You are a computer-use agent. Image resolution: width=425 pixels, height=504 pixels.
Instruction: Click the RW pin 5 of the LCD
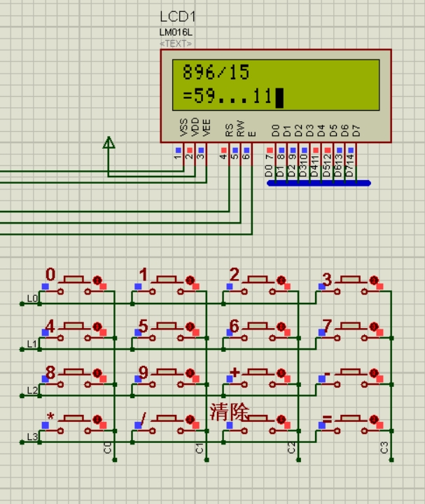coord(240,154)
